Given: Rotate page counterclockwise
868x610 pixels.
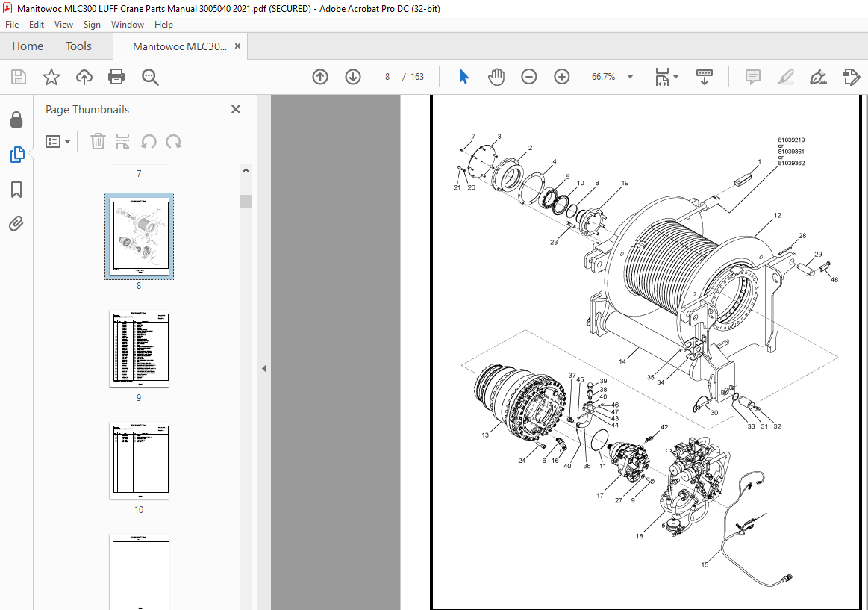Looking at the screenshot, I should pos(149,141).
